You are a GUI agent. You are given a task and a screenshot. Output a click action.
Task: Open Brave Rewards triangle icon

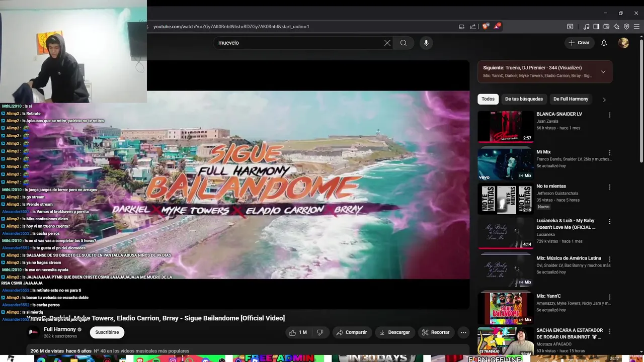[x=497, y=26]
